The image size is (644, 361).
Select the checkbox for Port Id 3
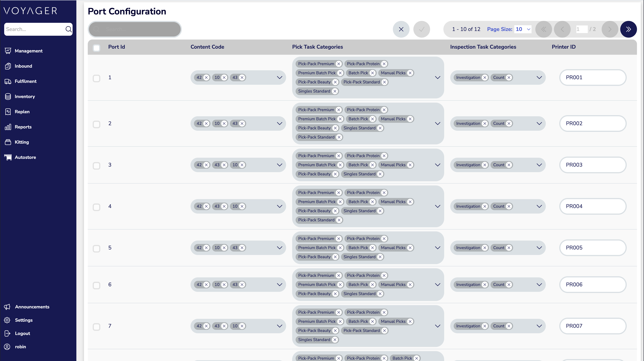(x=97, y=166)
